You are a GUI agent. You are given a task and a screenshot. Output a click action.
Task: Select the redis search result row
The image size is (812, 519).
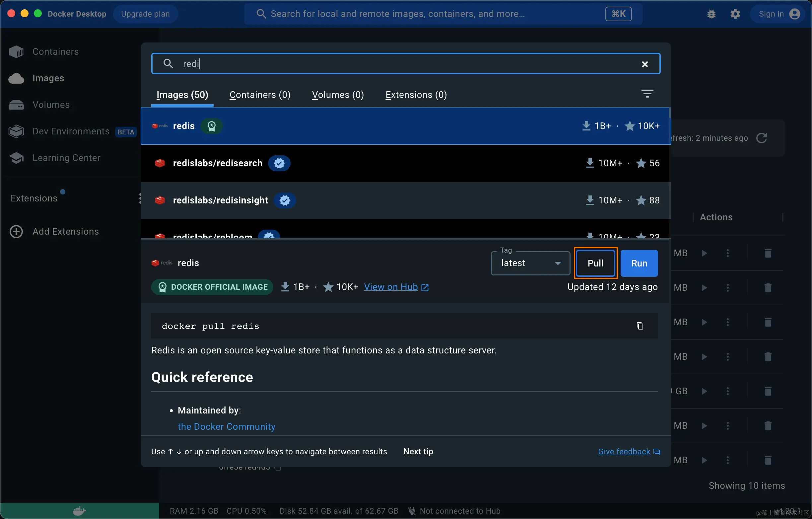pyautogui.click(x=406, y=126)
